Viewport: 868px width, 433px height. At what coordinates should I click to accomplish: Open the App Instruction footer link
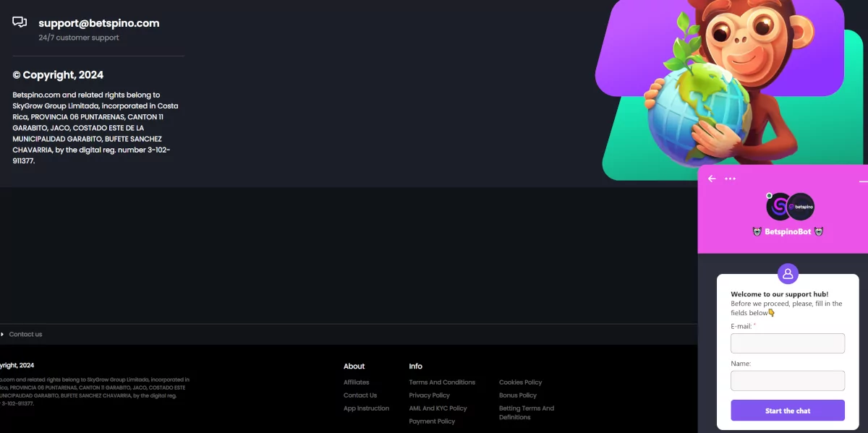click(366, 408)
